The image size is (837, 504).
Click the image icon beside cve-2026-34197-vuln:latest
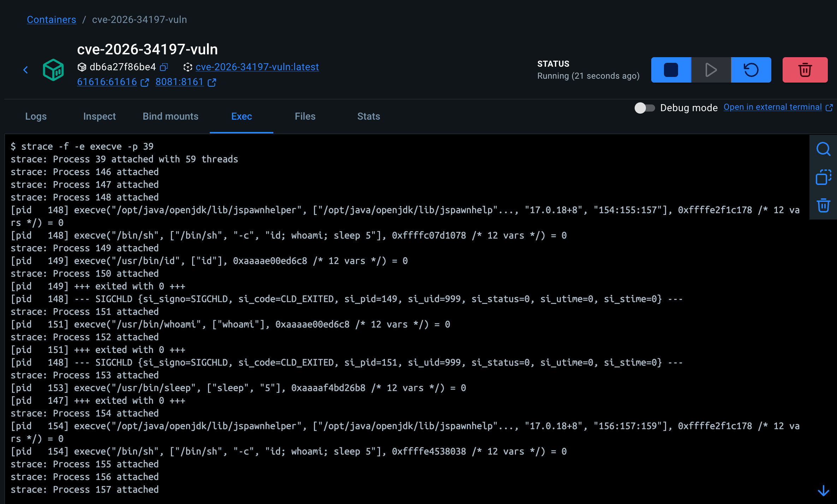188,67
